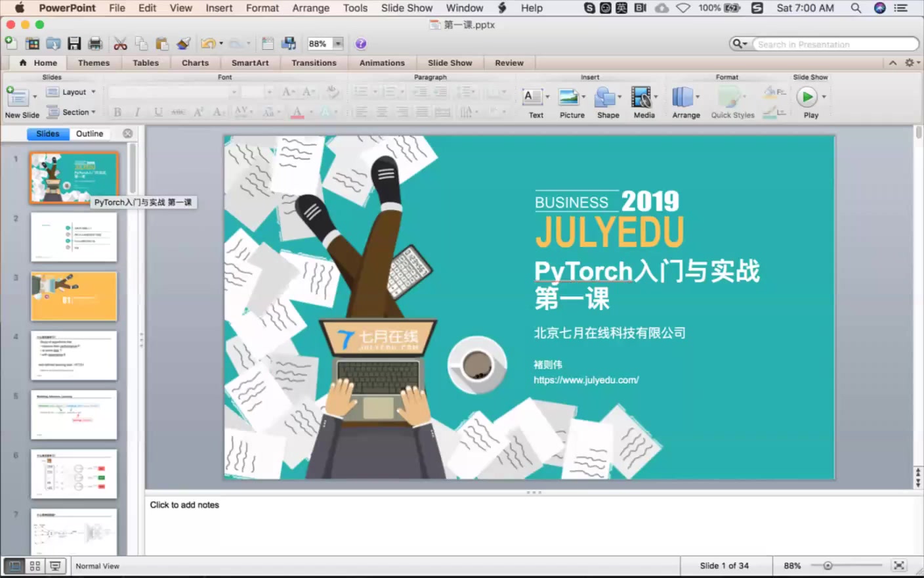This screenshot has width=924, height=578.
Task: Switch to Slide Show view button in status bar
Action: point(56,566)
